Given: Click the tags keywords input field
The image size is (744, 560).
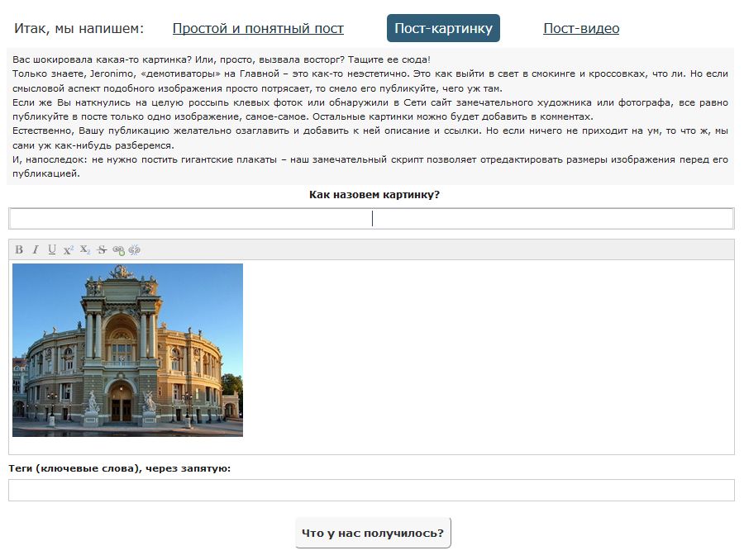Looking at the screenshot, I should pos(371,490).
